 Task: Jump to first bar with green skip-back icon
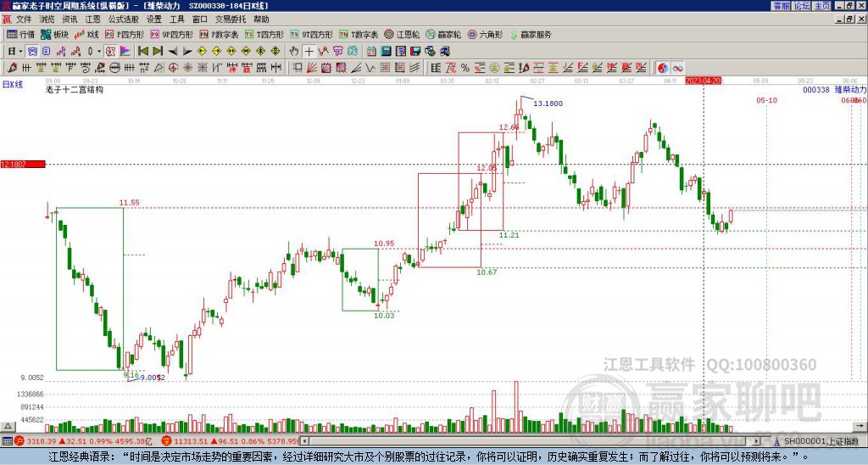[x=142, y=52]
